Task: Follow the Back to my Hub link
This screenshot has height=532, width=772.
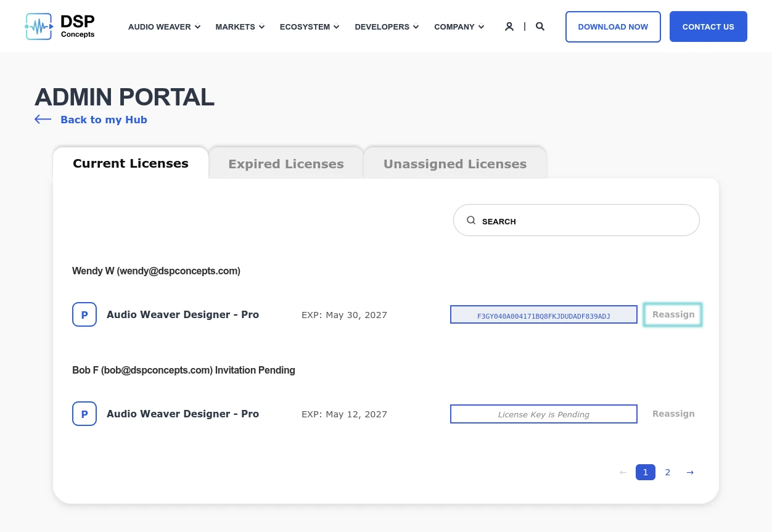Action: click(104, 120)
